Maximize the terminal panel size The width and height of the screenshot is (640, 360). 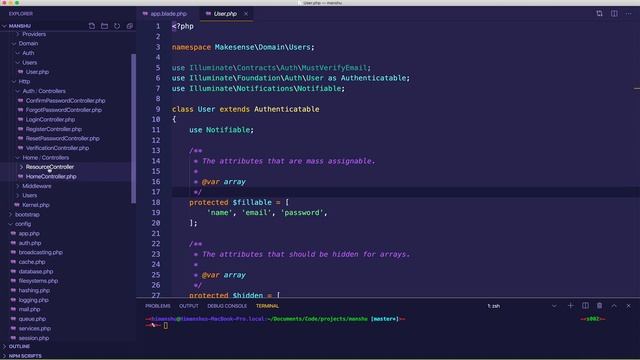614,306
